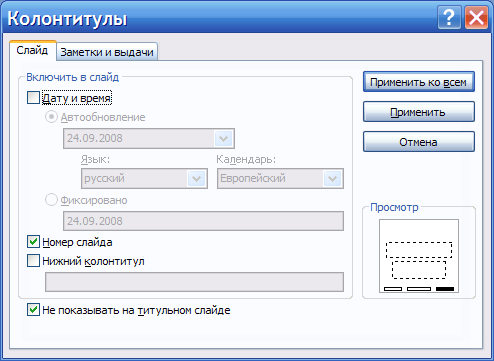Select the Автообновление radio button

coord(51,117)
